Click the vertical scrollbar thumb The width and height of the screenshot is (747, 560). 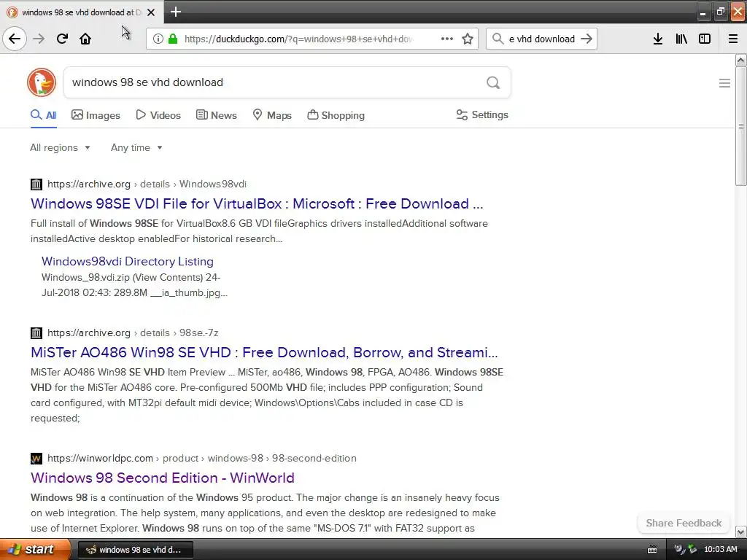tap(740, 126)
